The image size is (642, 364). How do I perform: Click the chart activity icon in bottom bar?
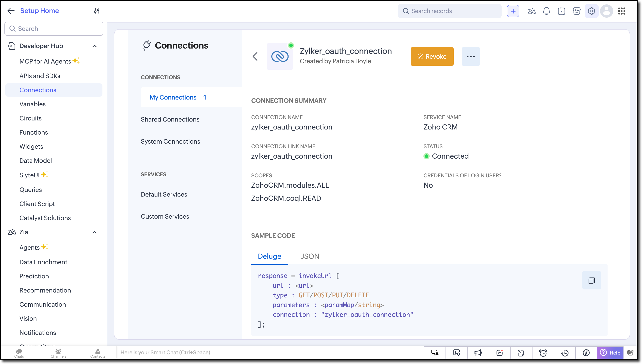[500, 353]
